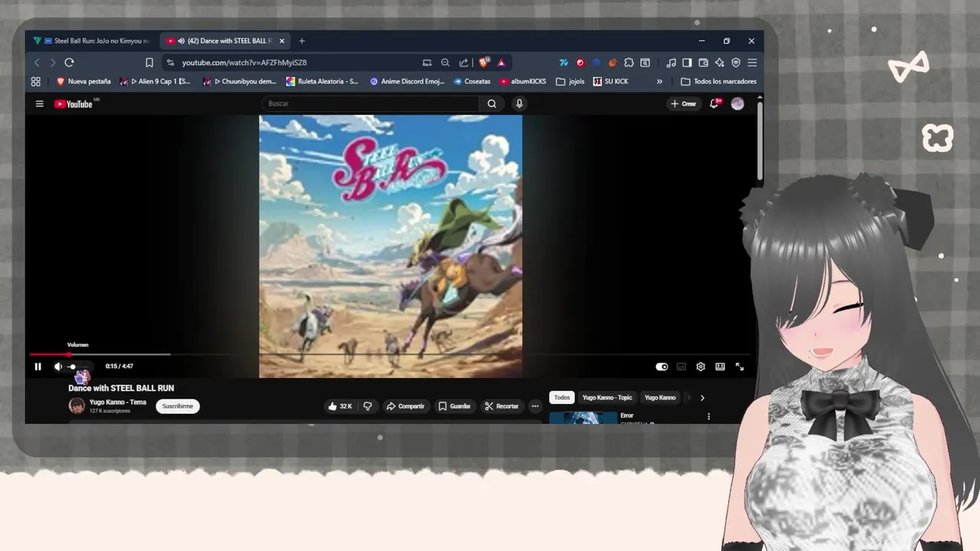Open zoom control in address bar
This screenshot has height=551, width=980.
pos(446,63)
